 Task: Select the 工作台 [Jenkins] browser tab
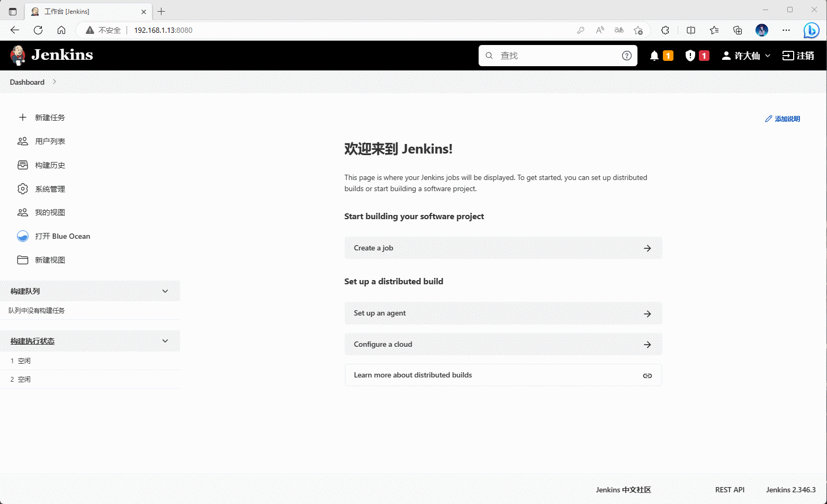(x=88, y=11)
